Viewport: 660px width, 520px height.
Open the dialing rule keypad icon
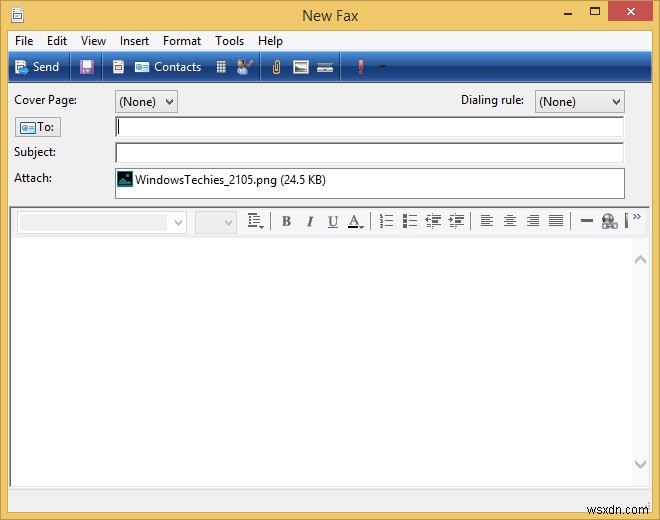tap(221, 67)
